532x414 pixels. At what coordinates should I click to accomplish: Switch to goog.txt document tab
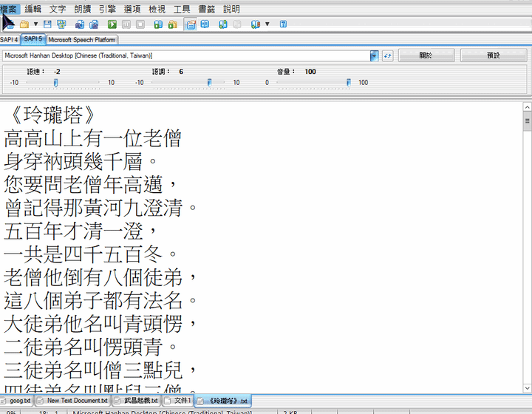tap(17, 401)
